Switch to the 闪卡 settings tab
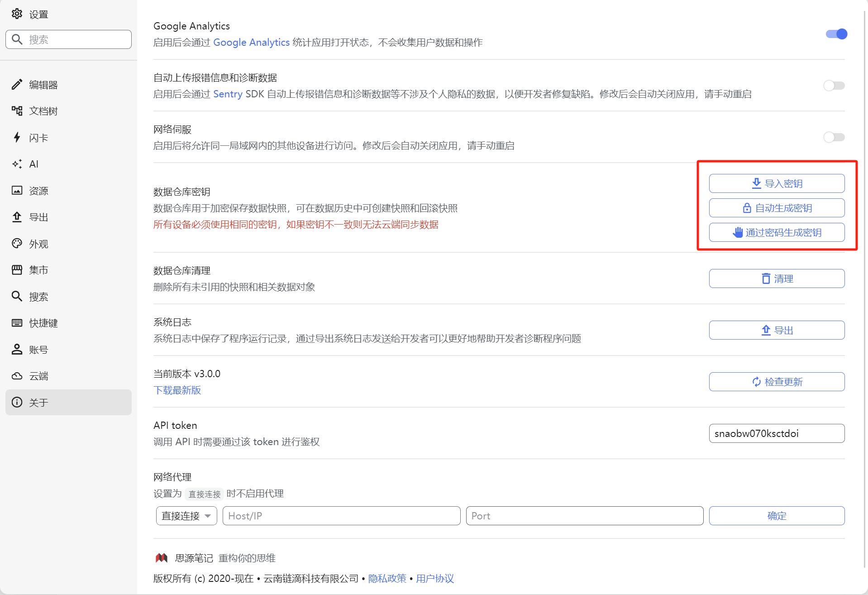This screenshot has width=868, height=595. coord(68,138)
